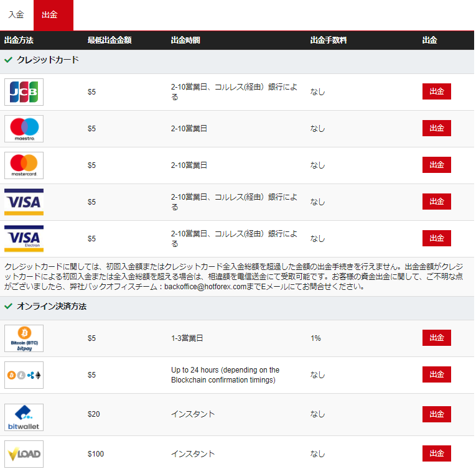Click 'Up to 24 hours' blockchain timing text
The image size is (476, 469).
(x=225, y=375)
